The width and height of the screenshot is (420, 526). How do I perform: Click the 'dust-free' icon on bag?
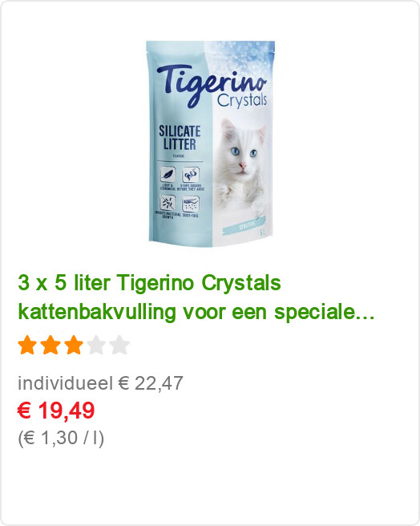pos(191,204)
